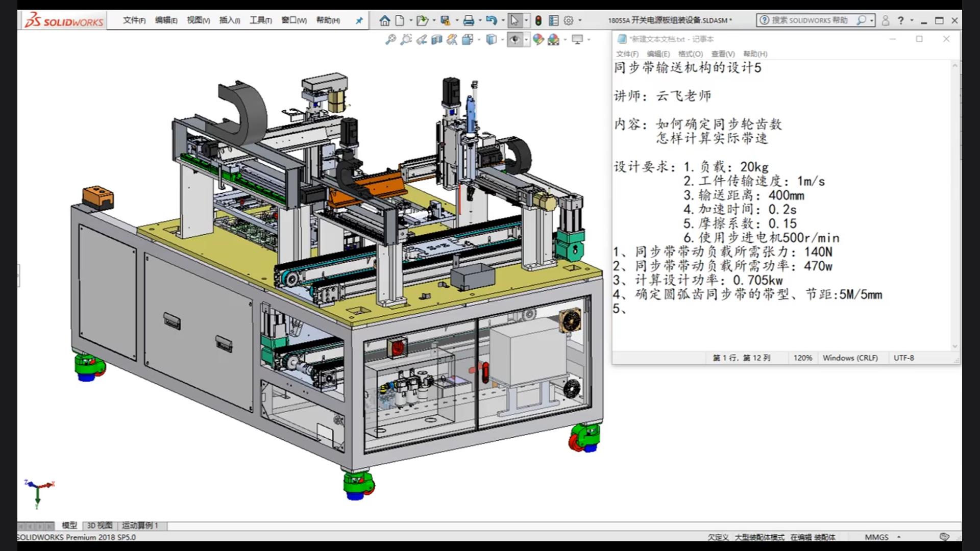Viewport: 980px width, 551px height.
Task: Click Notepad scrollbar down arrow
Action: click(955, 346)
